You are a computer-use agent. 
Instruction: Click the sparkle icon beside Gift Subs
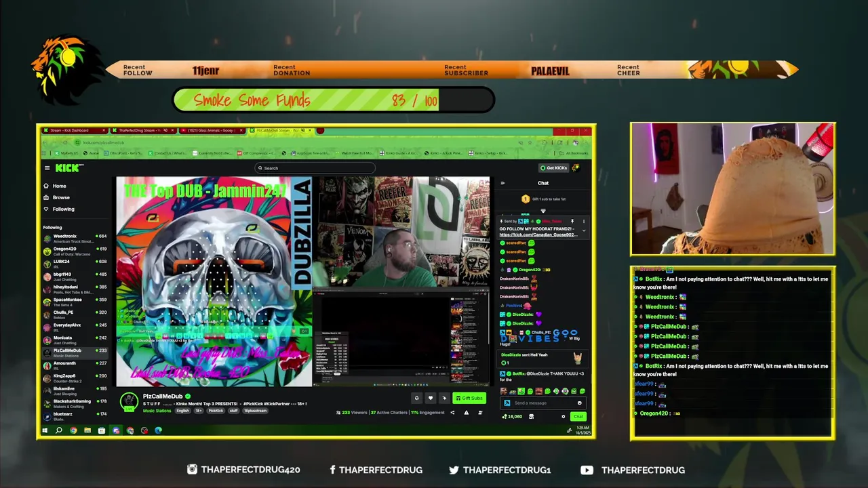tap(443, 398)
